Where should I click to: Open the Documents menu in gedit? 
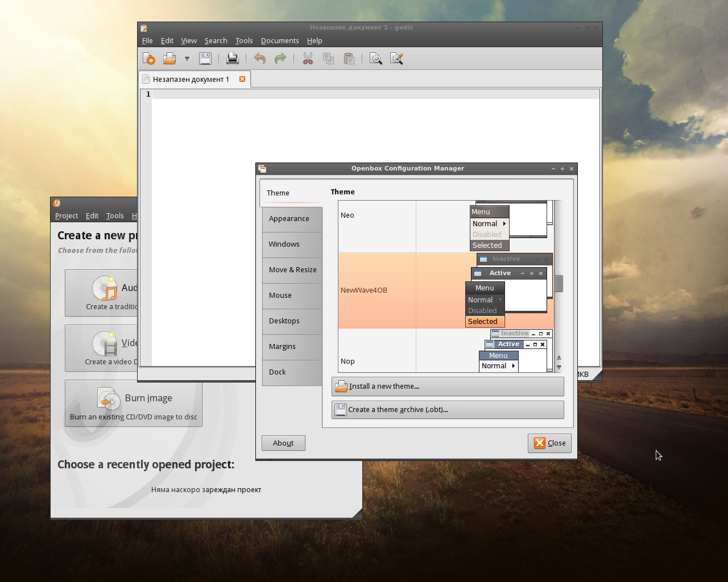pos(279,41)
